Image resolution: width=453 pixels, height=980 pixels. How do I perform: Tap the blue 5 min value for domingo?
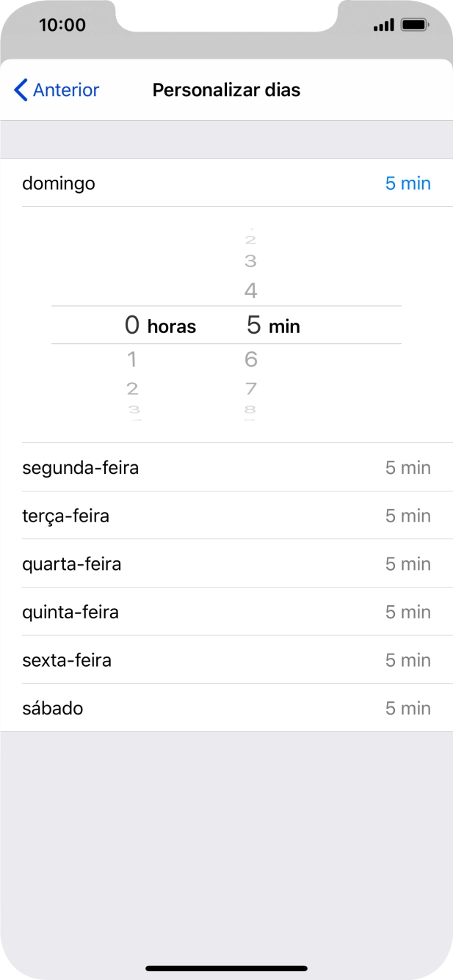(407, 183)
